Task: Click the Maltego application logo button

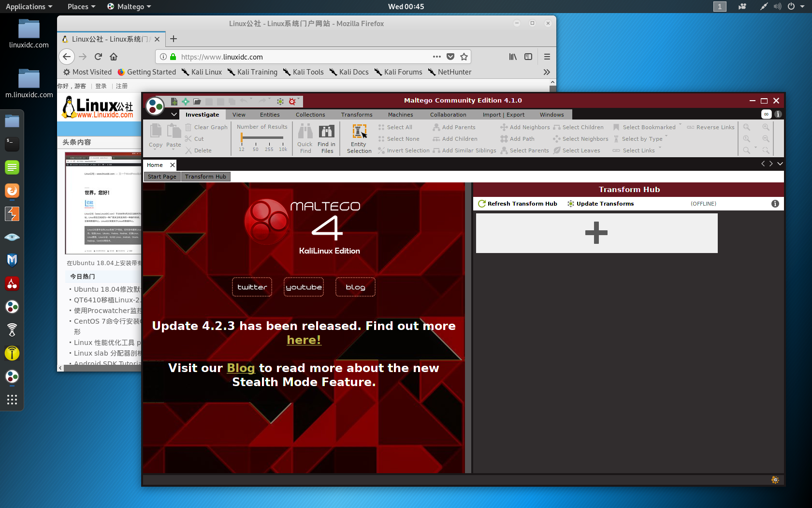Action: [x=155, y=105]
